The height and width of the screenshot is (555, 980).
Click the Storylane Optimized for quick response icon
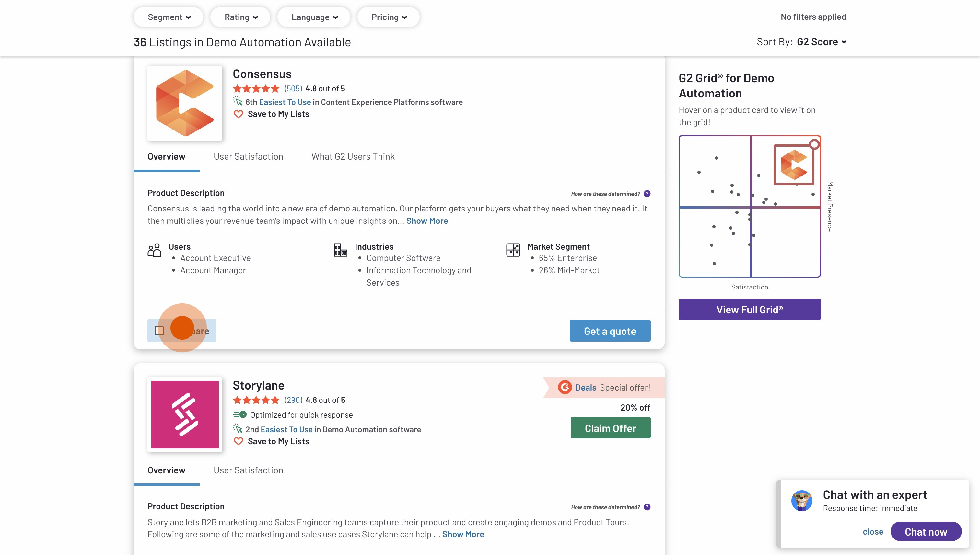(240, 414)
